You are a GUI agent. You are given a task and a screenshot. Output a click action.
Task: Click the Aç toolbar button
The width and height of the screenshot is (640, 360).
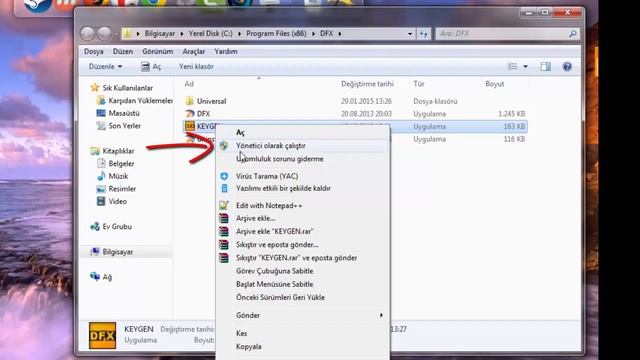(151, 67)
